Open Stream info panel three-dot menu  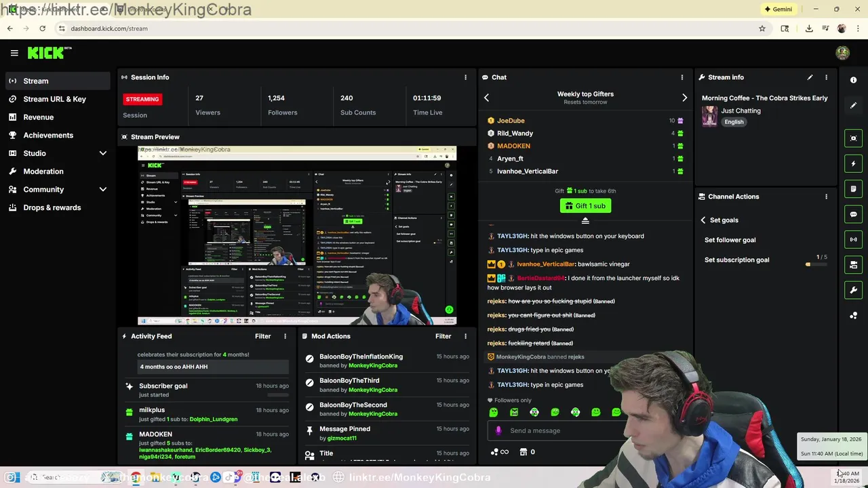826,77
